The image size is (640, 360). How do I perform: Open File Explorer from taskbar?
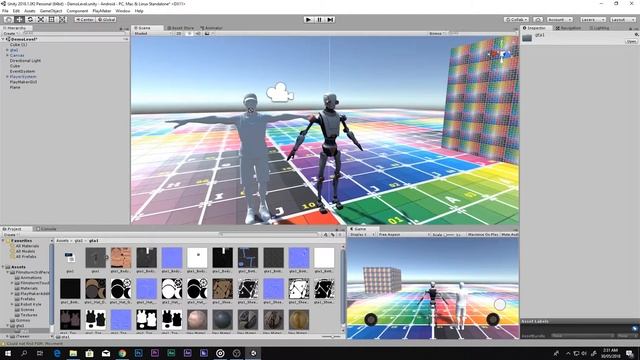point(73,353)
